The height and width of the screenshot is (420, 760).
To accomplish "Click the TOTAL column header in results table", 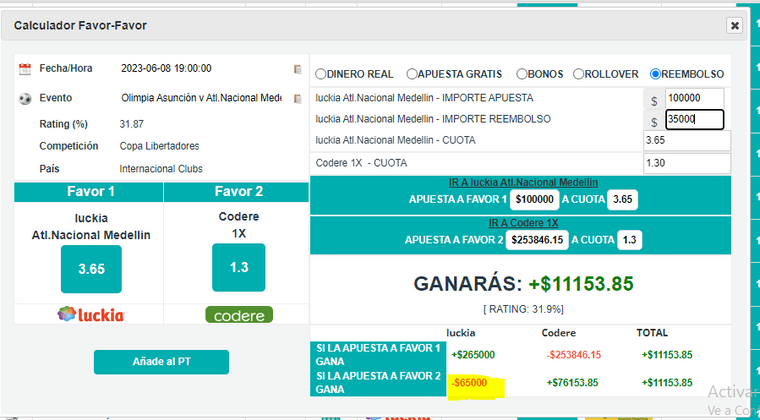I will point(652,333).
